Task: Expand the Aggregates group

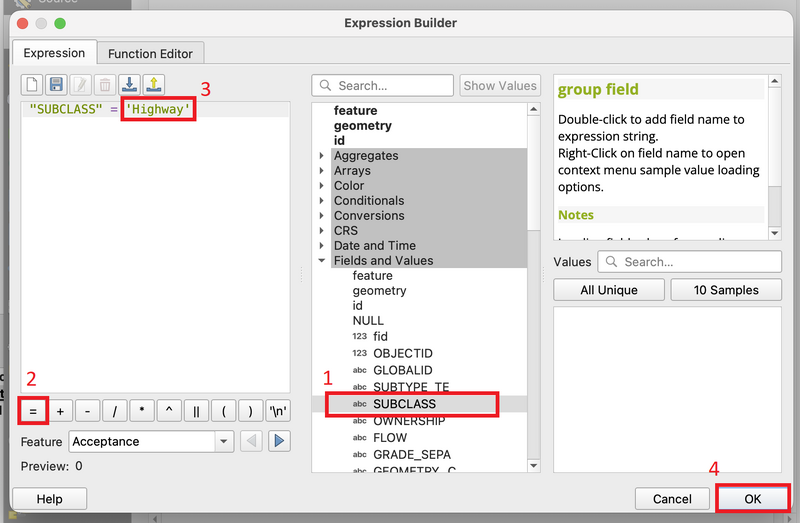Action: tap(321, 156)
